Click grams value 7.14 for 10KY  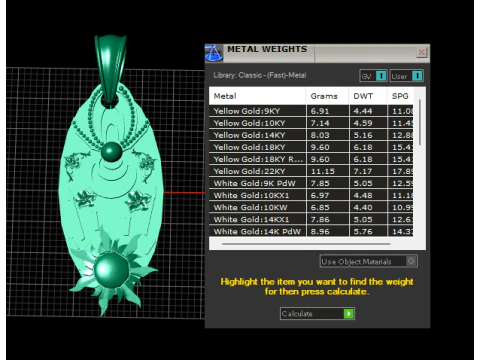pyautogui.click(x=320, y=123)
